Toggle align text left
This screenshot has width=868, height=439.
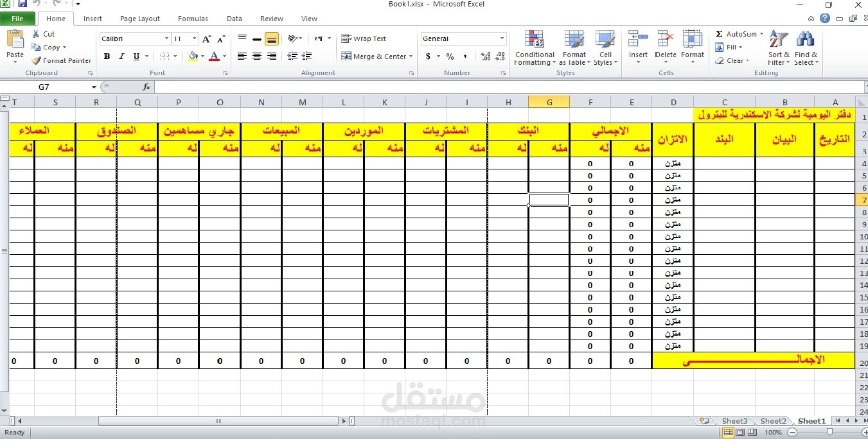[242, 56]
